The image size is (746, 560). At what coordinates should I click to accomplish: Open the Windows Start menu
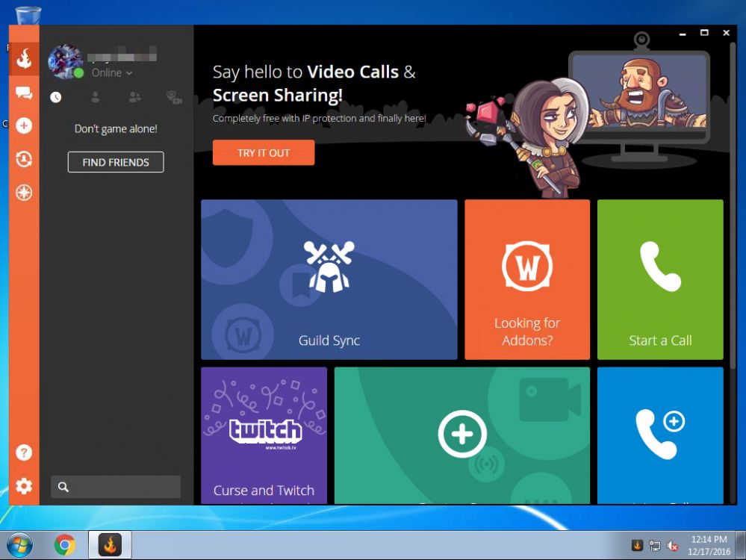pyautogui.click(x=19, y=545)
